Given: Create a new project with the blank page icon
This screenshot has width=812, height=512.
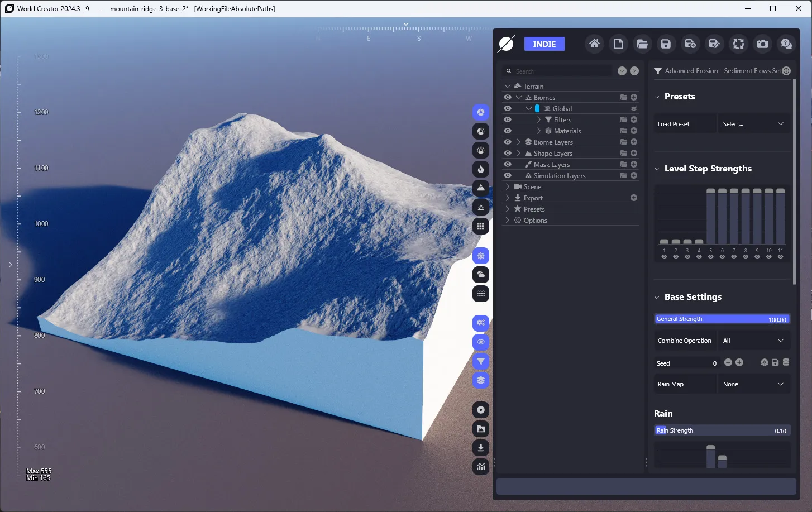Looking at the screenshot, I should [618, 44].
